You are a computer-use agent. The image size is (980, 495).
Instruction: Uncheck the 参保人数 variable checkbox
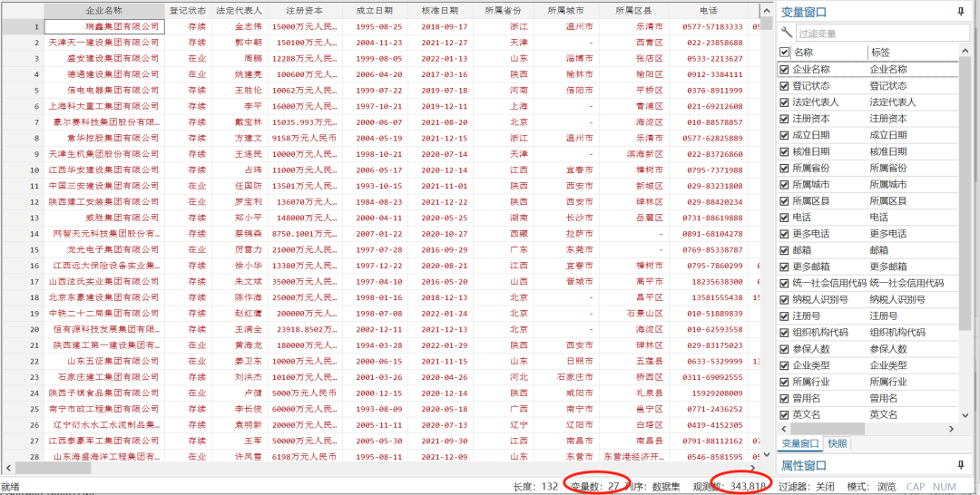click(x=784, y=349)
